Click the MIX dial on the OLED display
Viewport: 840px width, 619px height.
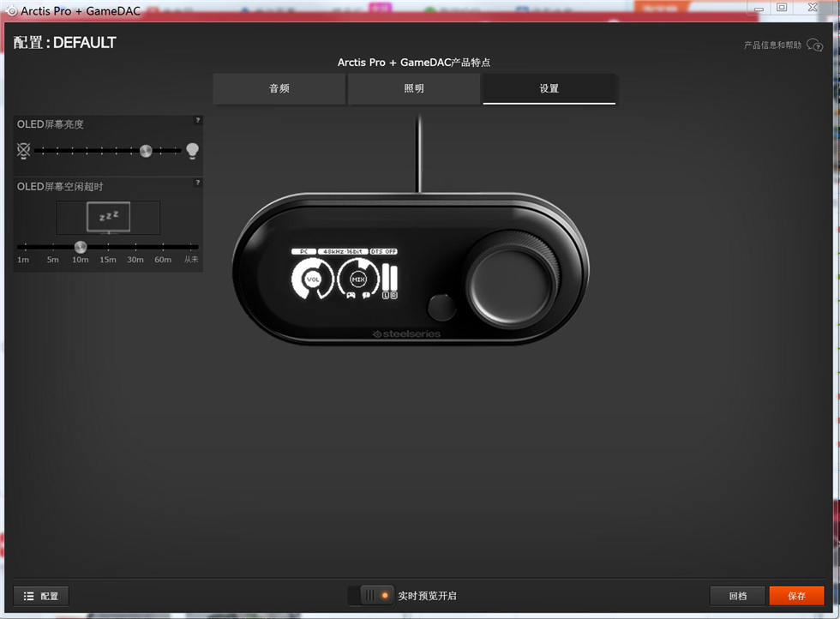(358, 279)
